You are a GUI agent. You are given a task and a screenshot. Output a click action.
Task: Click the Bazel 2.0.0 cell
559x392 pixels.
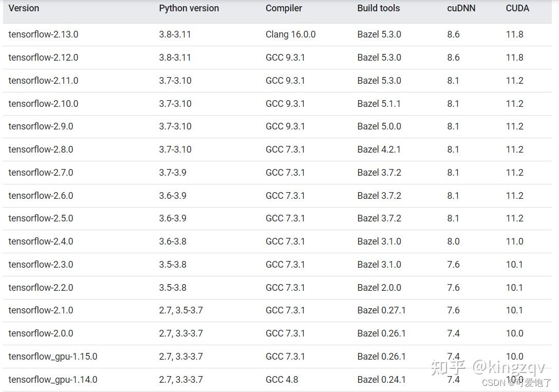(x=379, y=288)
